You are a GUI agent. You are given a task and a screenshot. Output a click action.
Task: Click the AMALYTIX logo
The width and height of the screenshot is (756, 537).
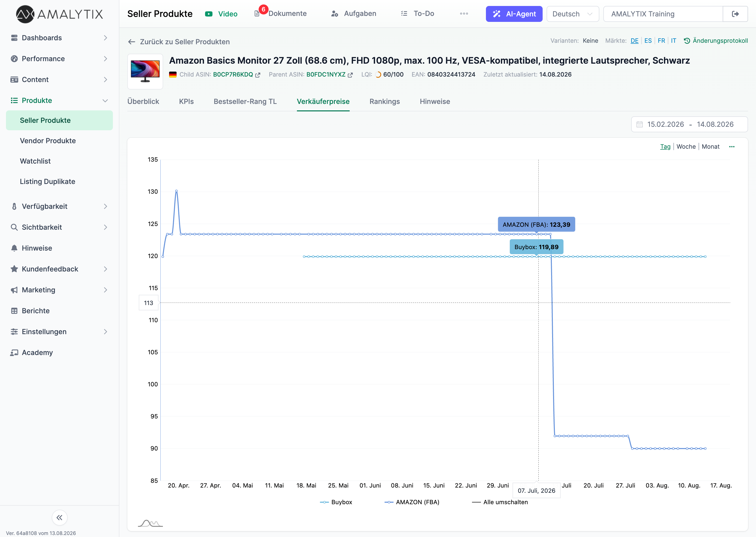point(59,14)
